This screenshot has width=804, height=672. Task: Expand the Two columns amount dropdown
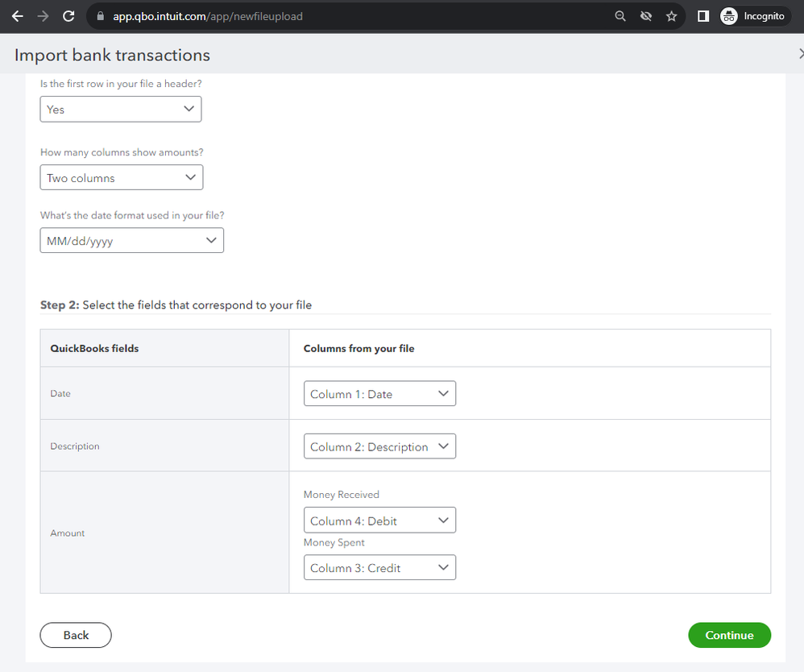(x=122, y=178)
